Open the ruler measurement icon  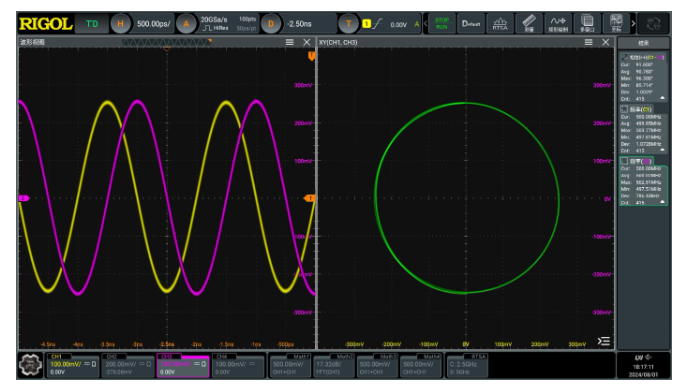529,24
